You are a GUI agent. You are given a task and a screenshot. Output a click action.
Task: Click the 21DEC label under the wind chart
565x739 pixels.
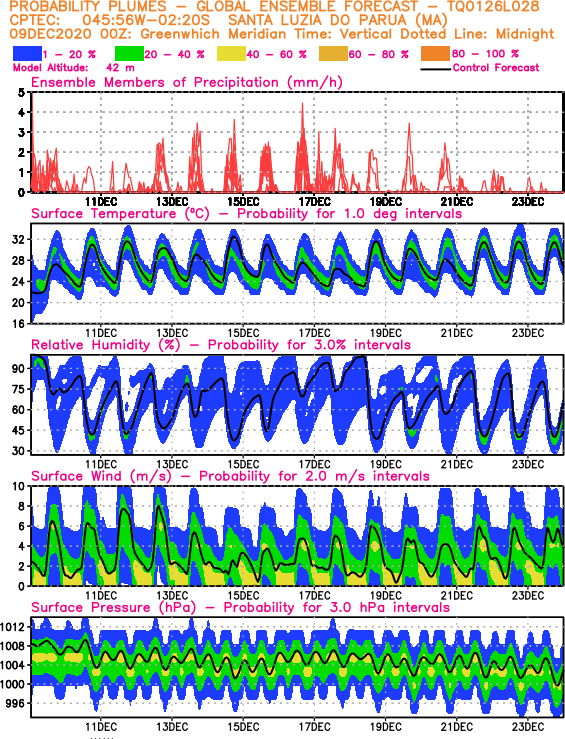click(457, 596)
